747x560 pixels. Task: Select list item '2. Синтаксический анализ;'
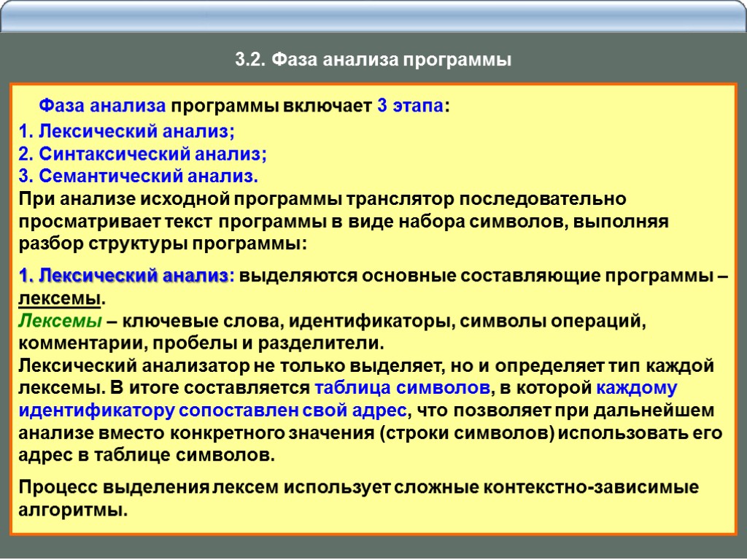tap(143, 153)
